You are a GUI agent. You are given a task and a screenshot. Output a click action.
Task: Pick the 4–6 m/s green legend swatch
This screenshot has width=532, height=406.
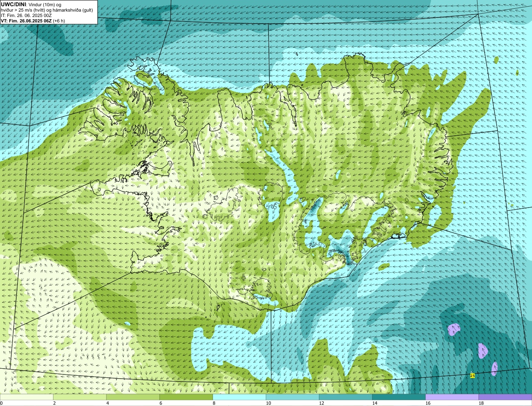[x=133, y=397]
